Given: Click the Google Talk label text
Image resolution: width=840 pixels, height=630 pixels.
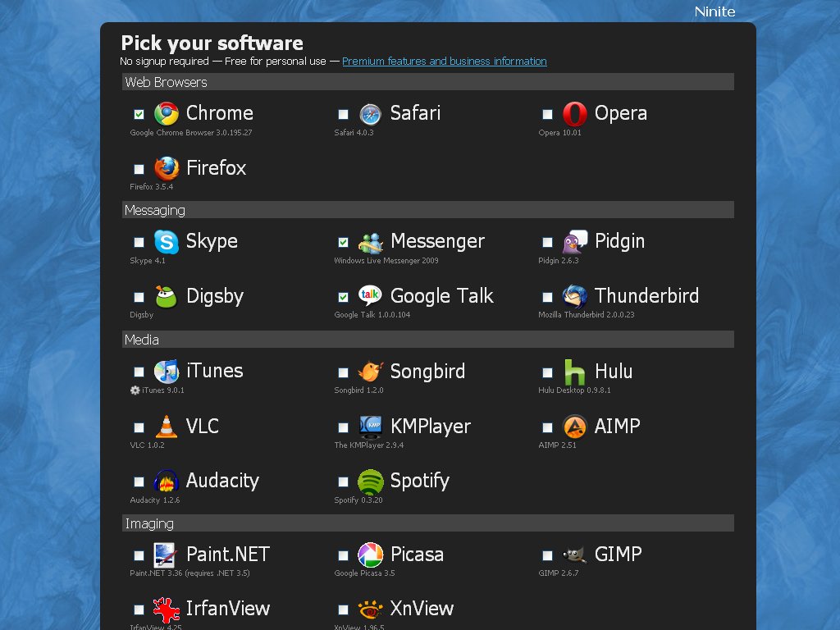Looking at the screenshot, I should click(x=442, y=296).
